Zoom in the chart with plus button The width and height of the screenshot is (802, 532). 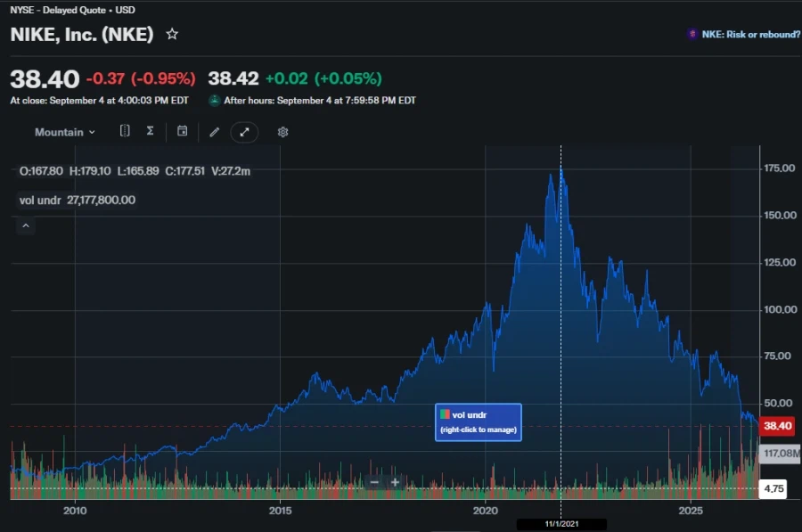(x=395, y=482)
